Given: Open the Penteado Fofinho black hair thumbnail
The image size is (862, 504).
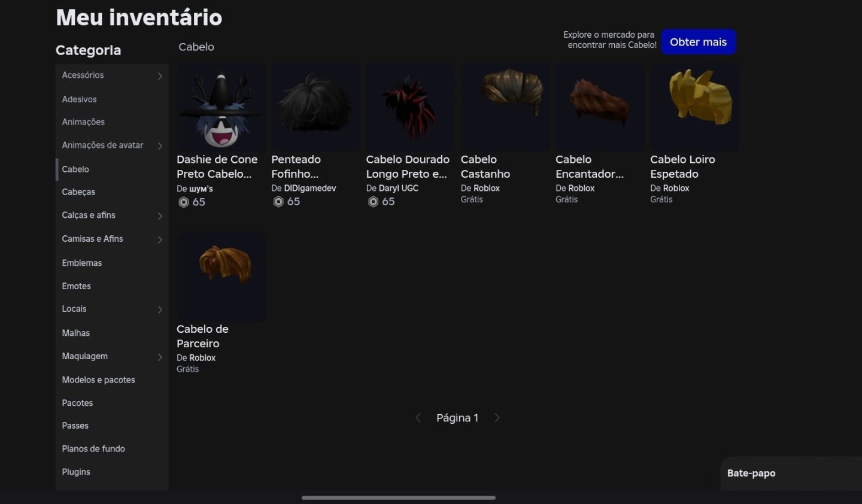Looking at the screenshot, I should click(x=315, y=107).
